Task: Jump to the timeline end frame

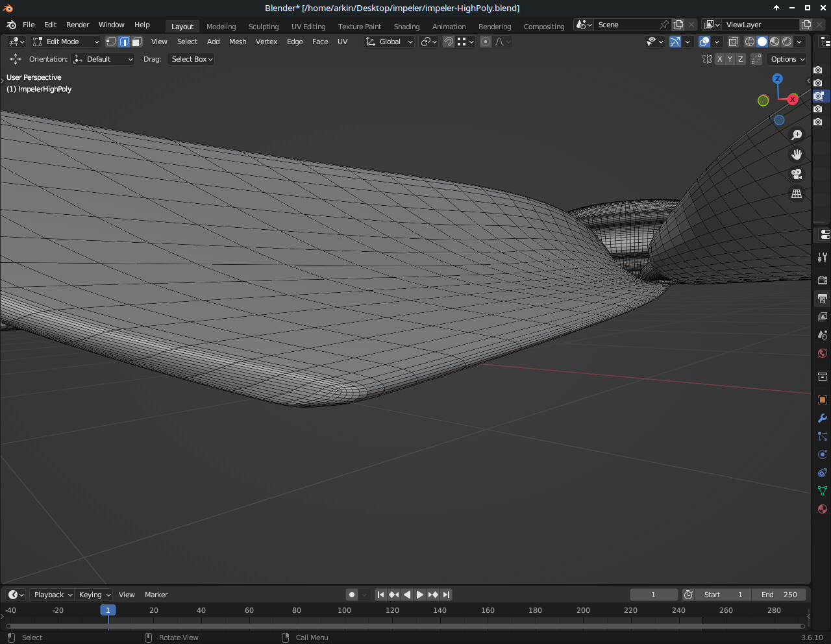Action: coord(446,595)
